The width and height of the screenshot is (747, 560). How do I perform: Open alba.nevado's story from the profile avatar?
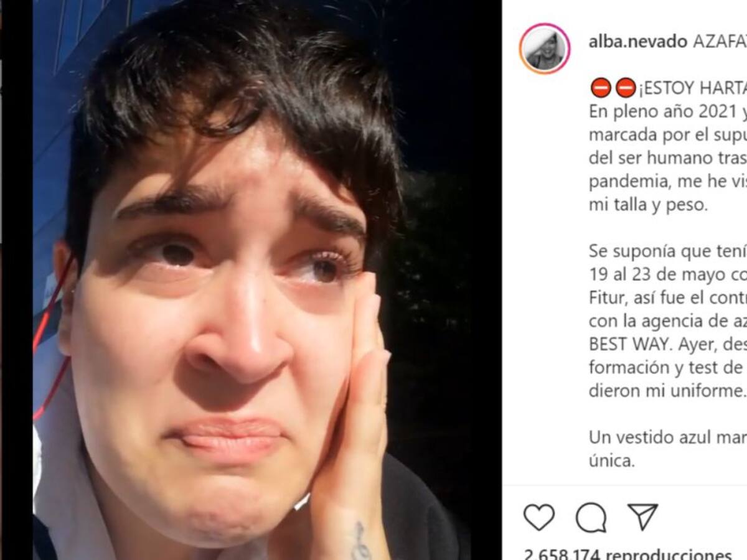click(545, 49)
